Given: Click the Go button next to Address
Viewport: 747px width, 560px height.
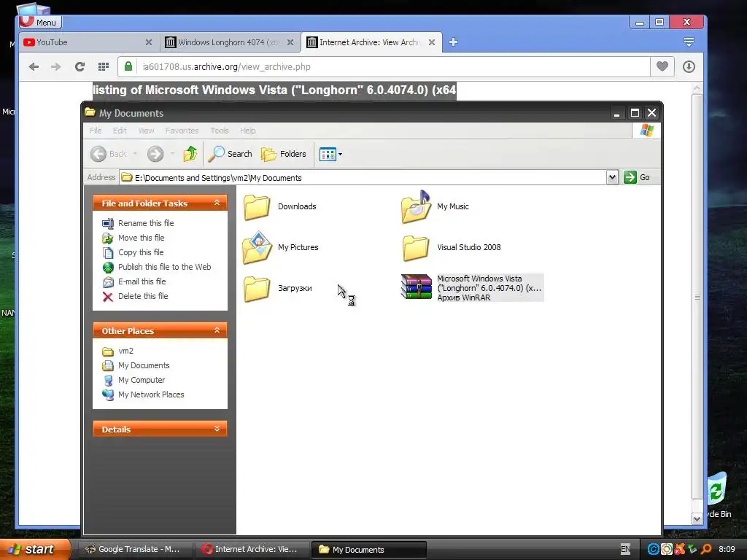Looking at the screenshot, I should [x=637, y=177].
